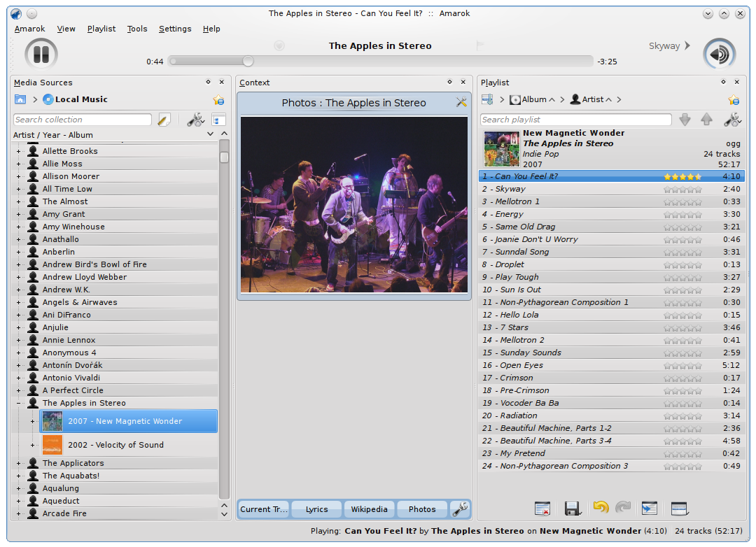Skip to next track Skyway
The width and height of the screenshot is (756, 547).
coord(670,45)
